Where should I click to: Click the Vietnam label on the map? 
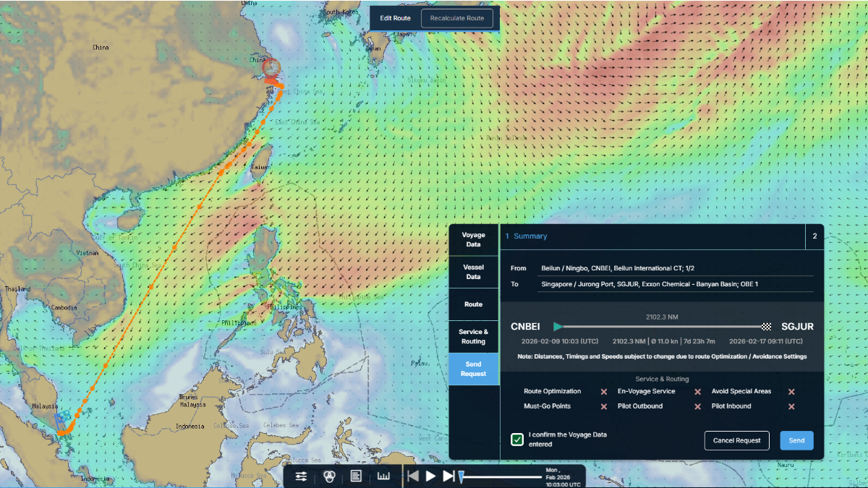(x=88, y=253)
